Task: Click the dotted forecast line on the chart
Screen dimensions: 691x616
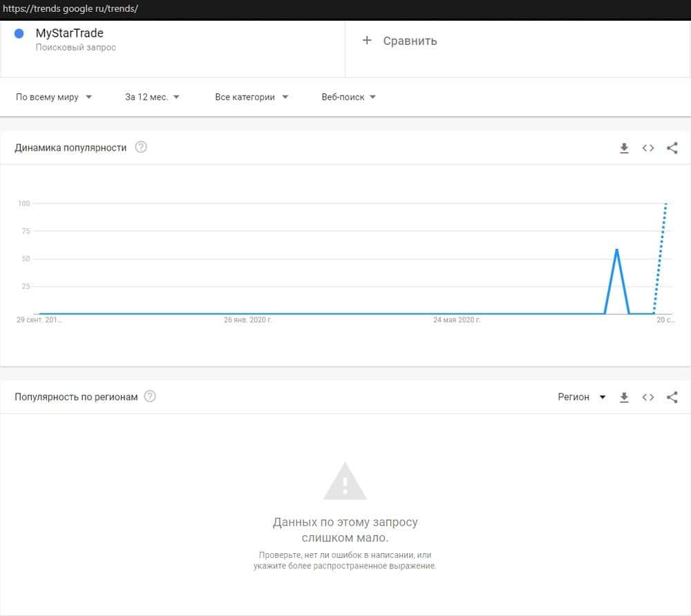Action: pos(660,258)
